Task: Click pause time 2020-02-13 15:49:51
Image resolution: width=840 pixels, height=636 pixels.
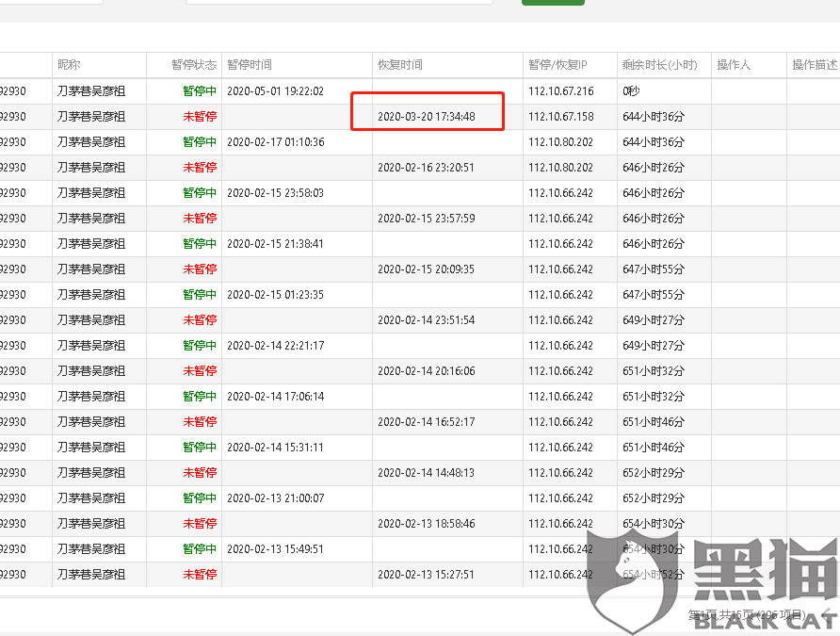Action: (x=275, y=549)
